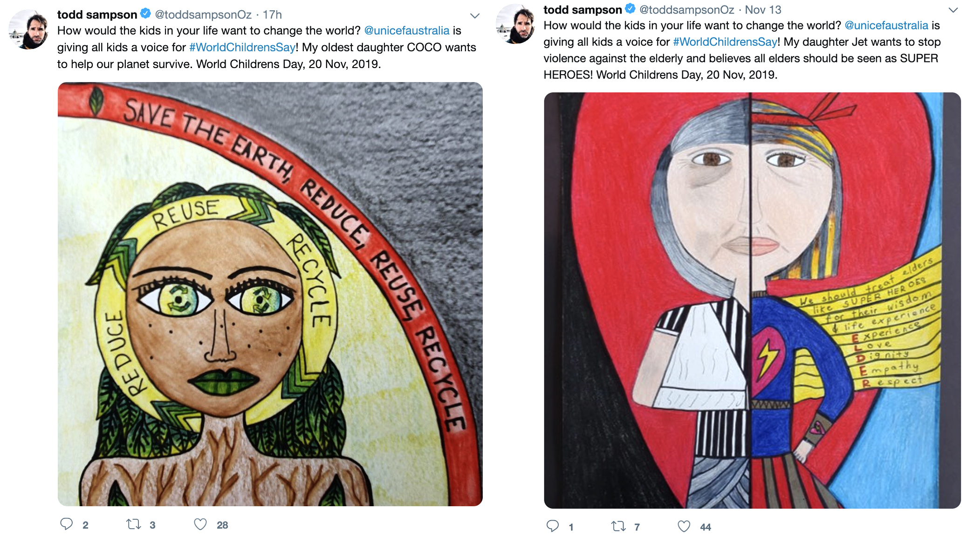
Task: Open #WorldChildrensSay hashtag in Nov 13 tweet
Action: 725,42
